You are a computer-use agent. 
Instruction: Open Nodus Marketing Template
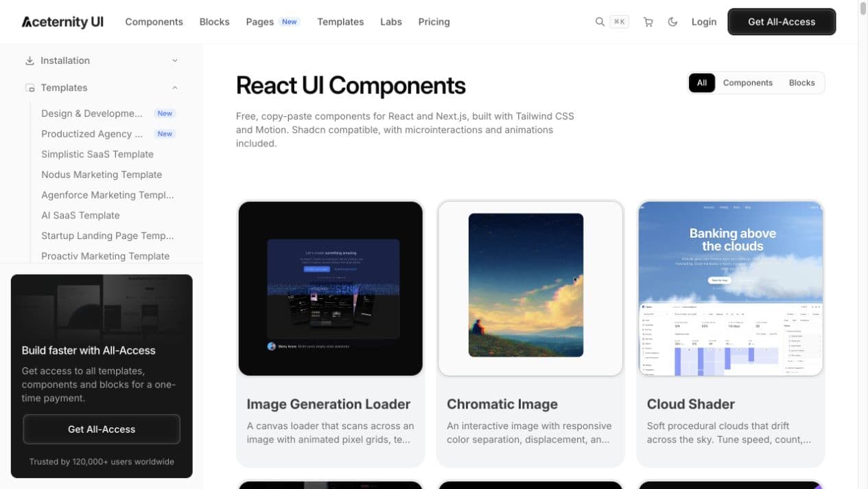click(102, 174)
